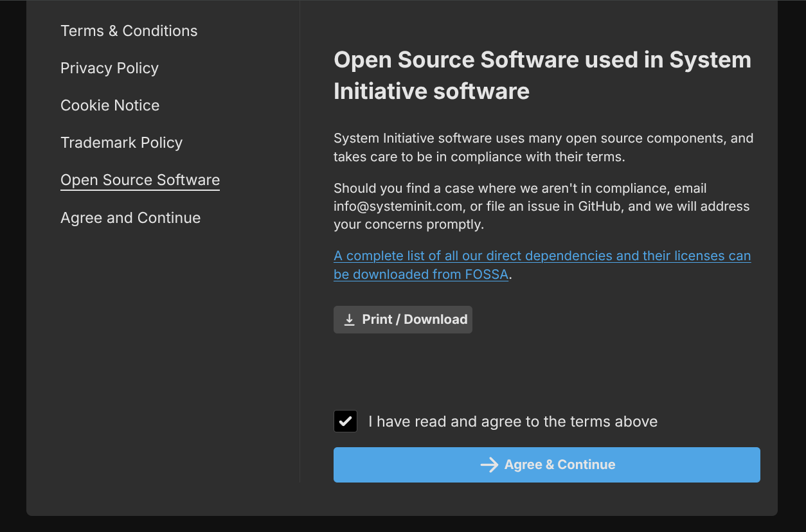Click the right arrow icon on Agree button
The image size is (806, 532).
(x=489, y=465)
